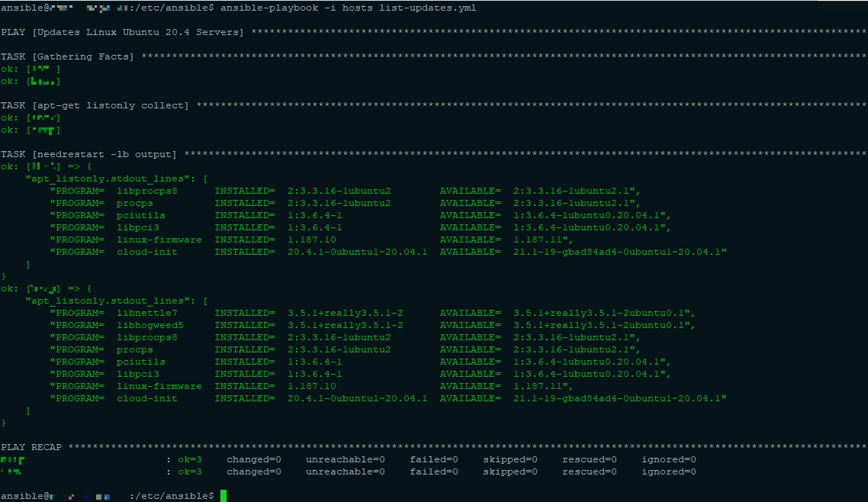The height and width of the screenshot is (502, 868).
Task: Click the green cursor block at the prompt
Action: pos(223,496)
